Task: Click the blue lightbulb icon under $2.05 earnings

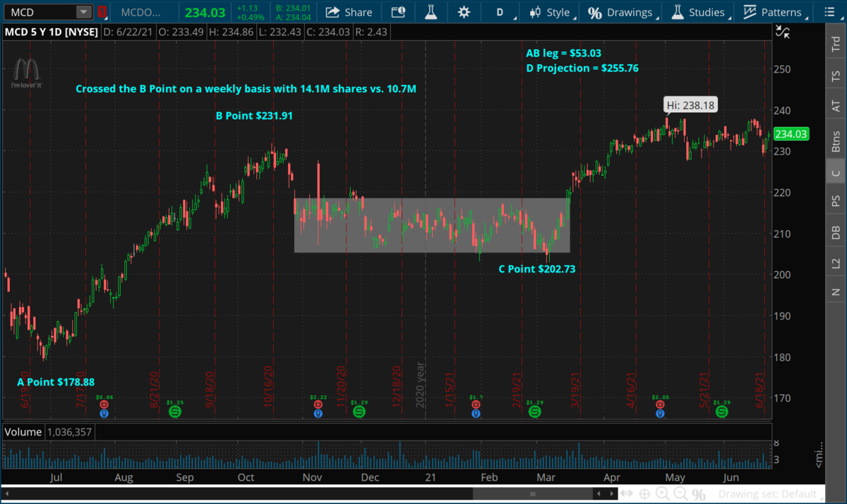Action: pos(660,412)
